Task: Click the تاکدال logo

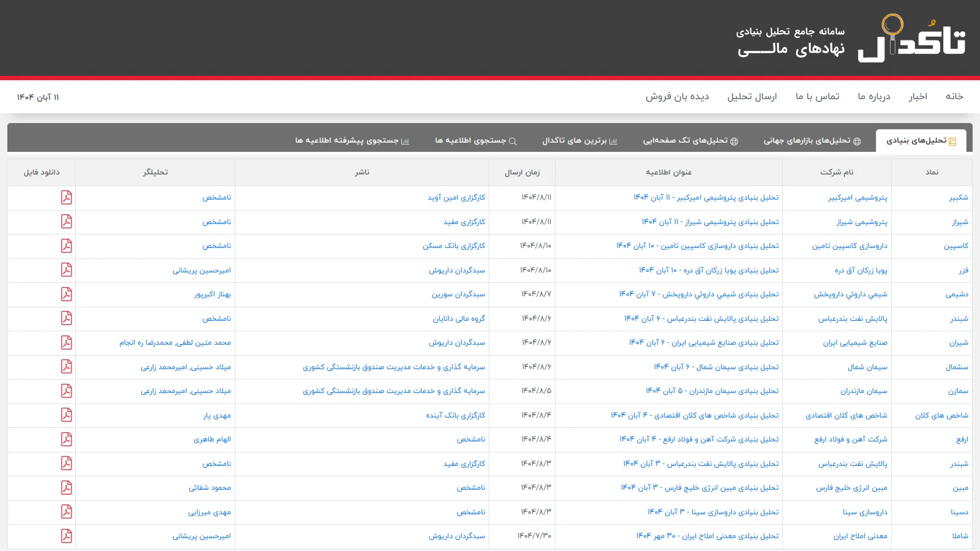Action: (911, 38)
